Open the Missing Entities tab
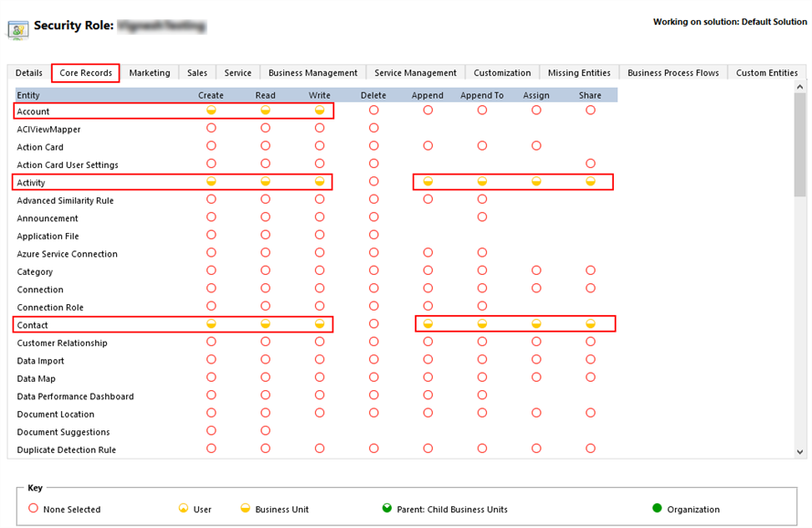Viewport: 812px width, 528px height. coord(579,72)
